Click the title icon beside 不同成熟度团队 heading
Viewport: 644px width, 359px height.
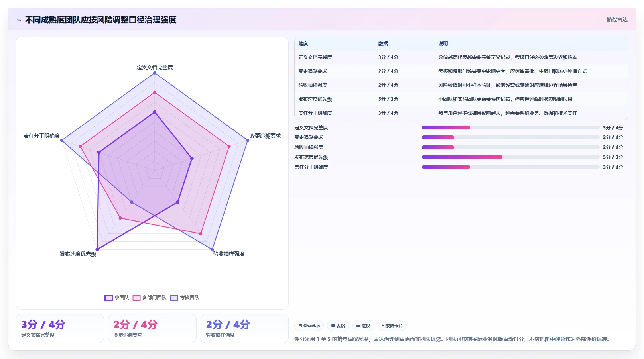[19, 20]
